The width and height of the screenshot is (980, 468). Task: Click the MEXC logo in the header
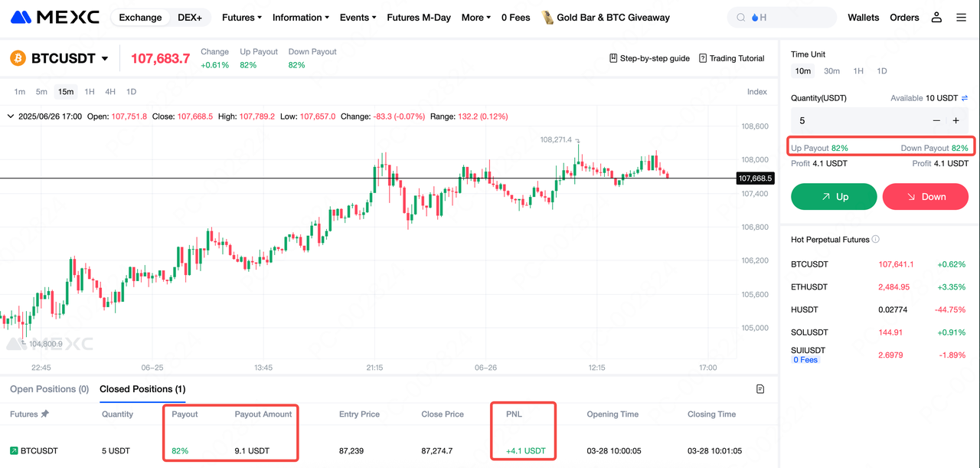[55, 17]
